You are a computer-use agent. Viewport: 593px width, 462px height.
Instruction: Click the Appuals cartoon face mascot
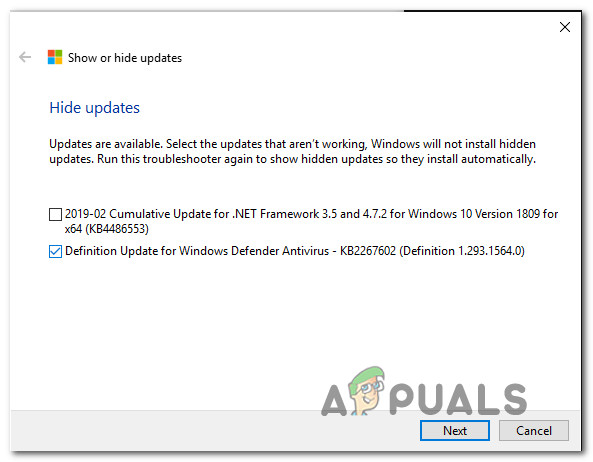click(367, 391)
